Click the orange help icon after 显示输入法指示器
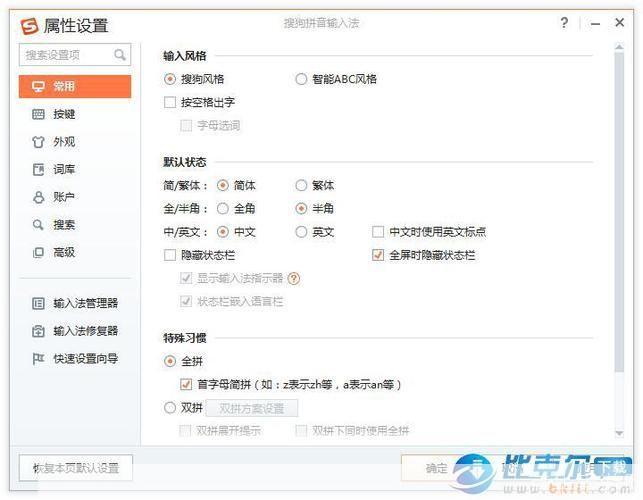Viewport: 643px width, 500px height. tap(294, 279)
